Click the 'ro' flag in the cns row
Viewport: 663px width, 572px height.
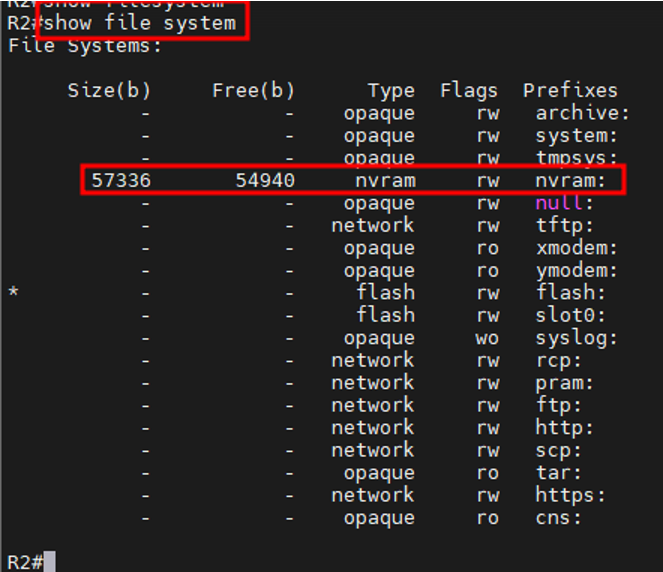pos(488,518)
